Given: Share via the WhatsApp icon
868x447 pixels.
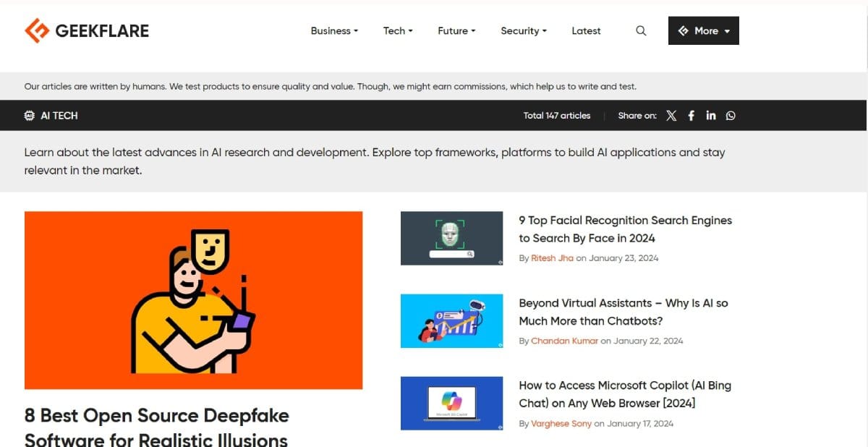Looking at the screenshot, I should [x=731, y=115].
